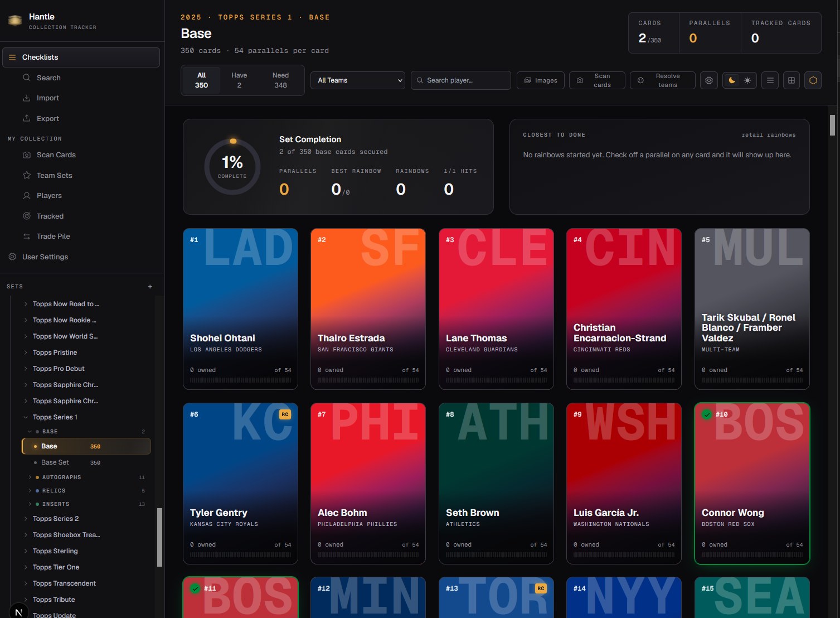Open the Thairo Estrada card

(x=368, y=309)
